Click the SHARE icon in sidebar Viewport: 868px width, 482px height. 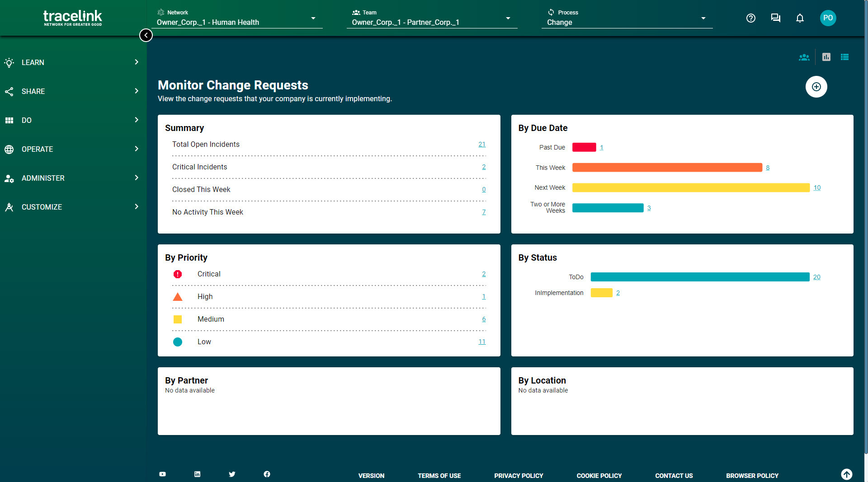click(x=9, y=91)
